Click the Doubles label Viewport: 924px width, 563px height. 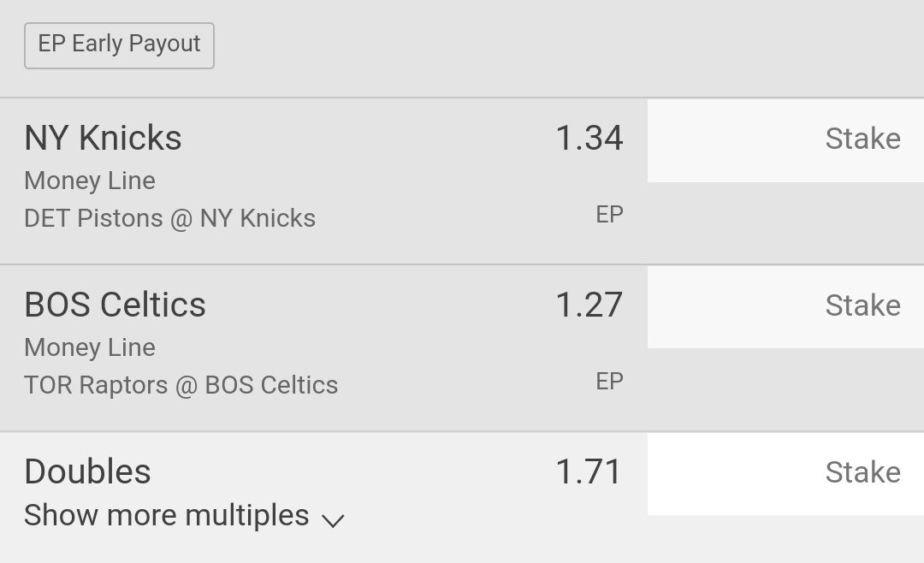click(88, 471)
